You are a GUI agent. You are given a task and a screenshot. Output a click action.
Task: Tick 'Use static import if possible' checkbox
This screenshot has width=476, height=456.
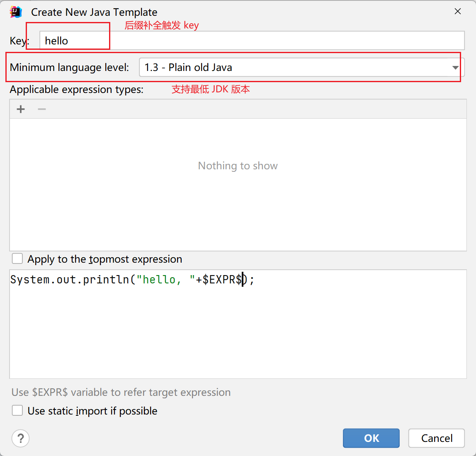(17, 411)
